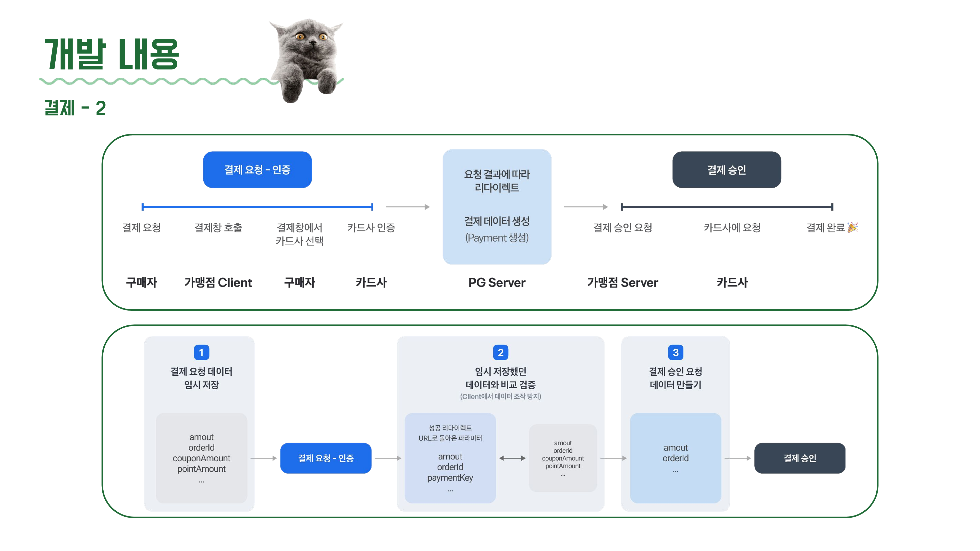This screenshot has height=551, width=980.
Task: Click the 결제 - 2 subtitle text
Action: pos(75,108)
